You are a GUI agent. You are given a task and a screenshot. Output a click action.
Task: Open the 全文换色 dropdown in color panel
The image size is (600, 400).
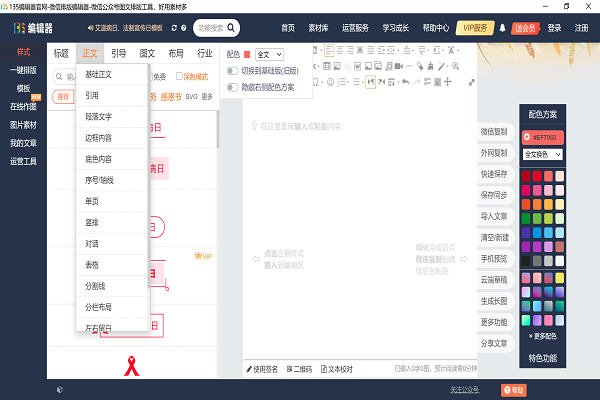pyautogui.click(x=542, y=155)
